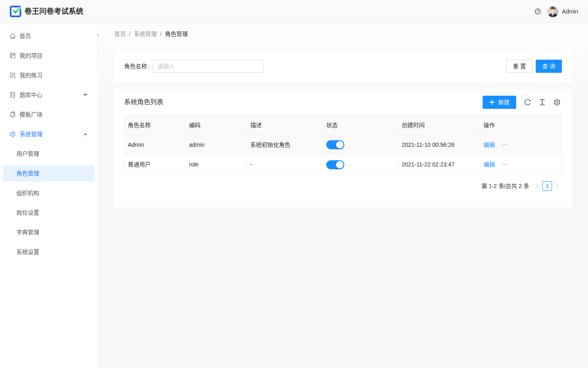Collapse the 系统管理 menu chevron

pos(85,134)
